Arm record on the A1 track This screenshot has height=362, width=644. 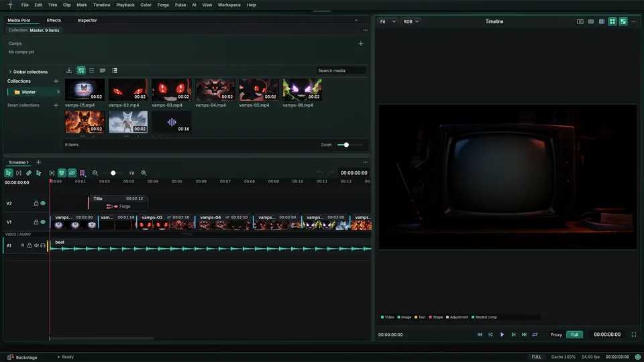23,245
